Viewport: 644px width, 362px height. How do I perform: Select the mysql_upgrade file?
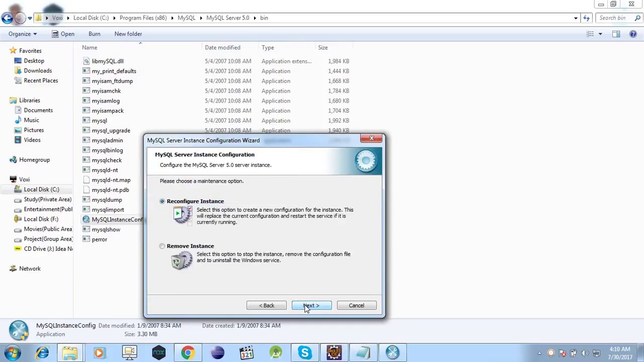tap(111, 131)
